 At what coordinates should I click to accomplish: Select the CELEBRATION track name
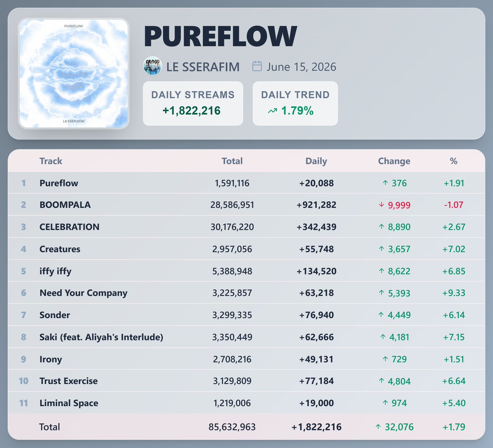[x=69, y=227]
